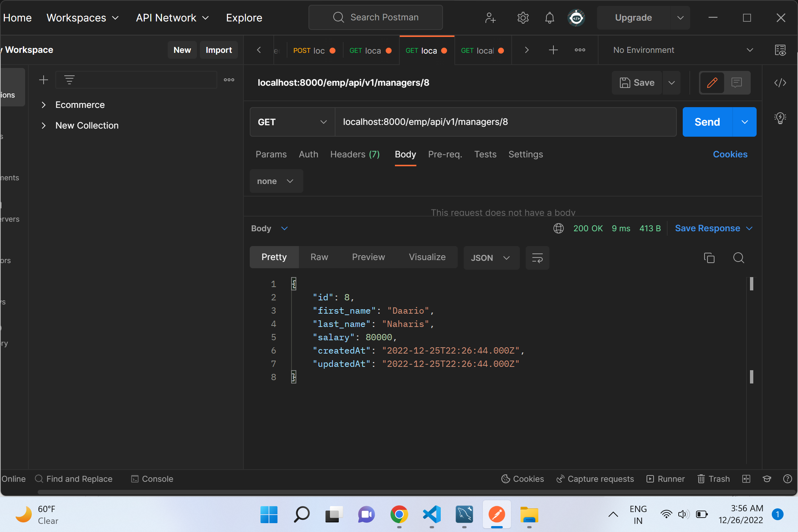The image size is (798, 532).
Task: Open the code snippet panel
Action: [x=780, y=83]
